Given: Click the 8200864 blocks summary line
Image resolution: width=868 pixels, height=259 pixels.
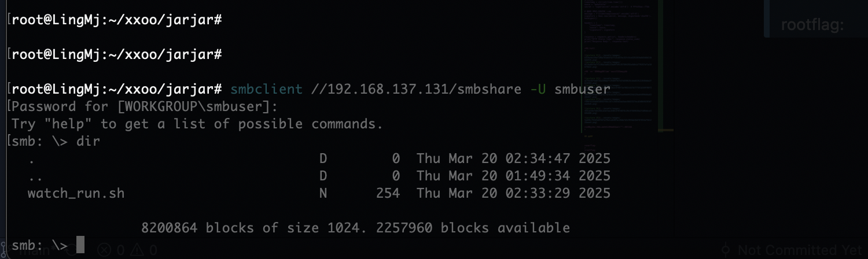Looking at the screenshot, I should 356,228.
